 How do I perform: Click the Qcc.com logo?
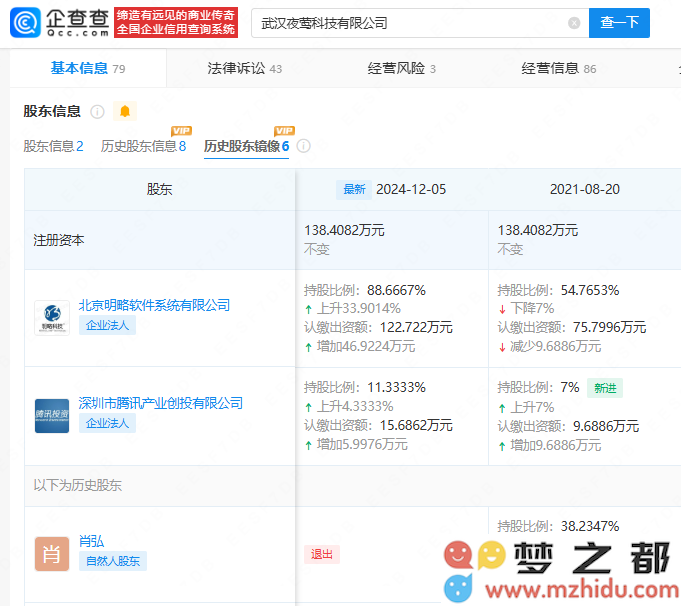60,23
